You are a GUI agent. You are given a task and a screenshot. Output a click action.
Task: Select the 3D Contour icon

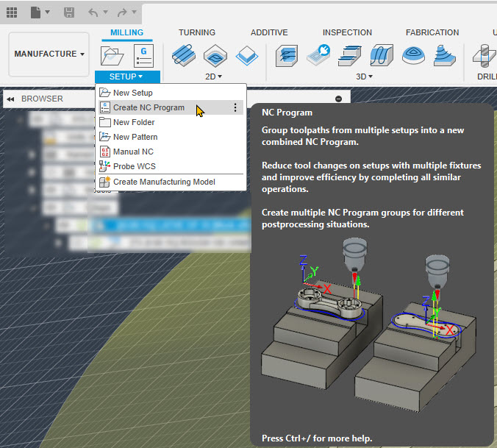(x=445, y=55)
